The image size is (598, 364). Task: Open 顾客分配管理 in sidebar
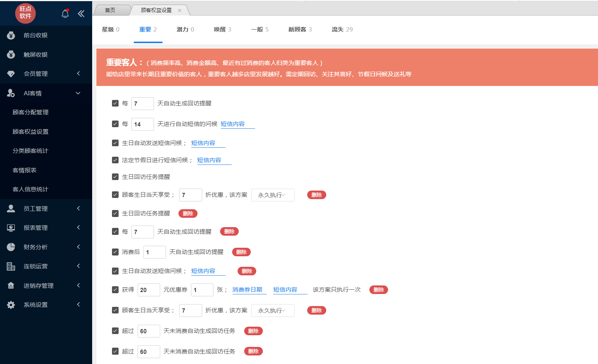30,112
